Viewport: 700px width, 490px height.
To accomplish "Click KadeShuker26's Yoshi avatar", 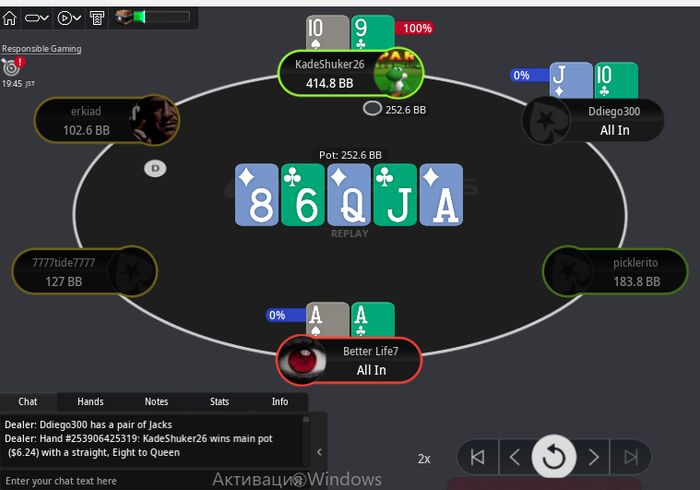I will point(397,72).
